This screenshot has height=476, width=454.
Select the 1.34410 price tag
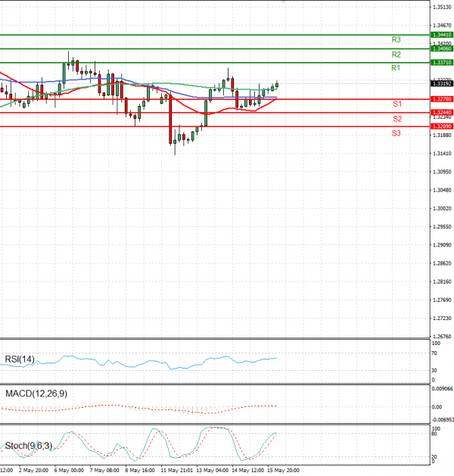click(x=442, y=35)
